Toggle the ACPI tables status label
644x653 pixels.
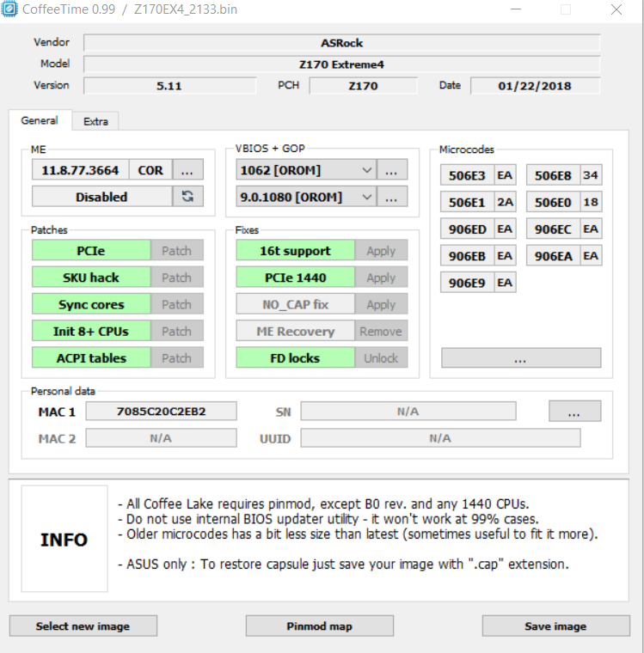[x=91, y=357]
